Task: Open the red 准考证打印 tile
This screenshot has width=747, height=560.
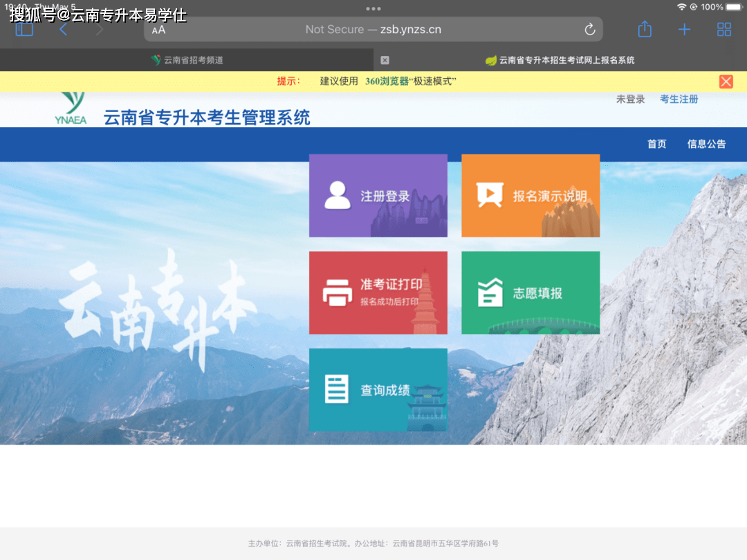Action: pyautogui.click(x=378, y=292)
